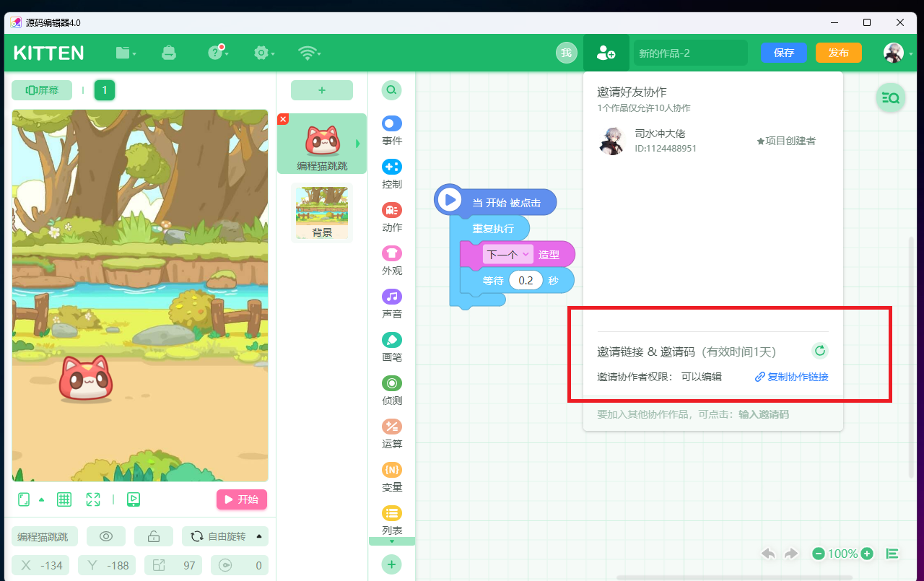The width and height of the screenshot is (924, 581).
Task: Select the 变量 block category
Action: (x=392, y=477)
